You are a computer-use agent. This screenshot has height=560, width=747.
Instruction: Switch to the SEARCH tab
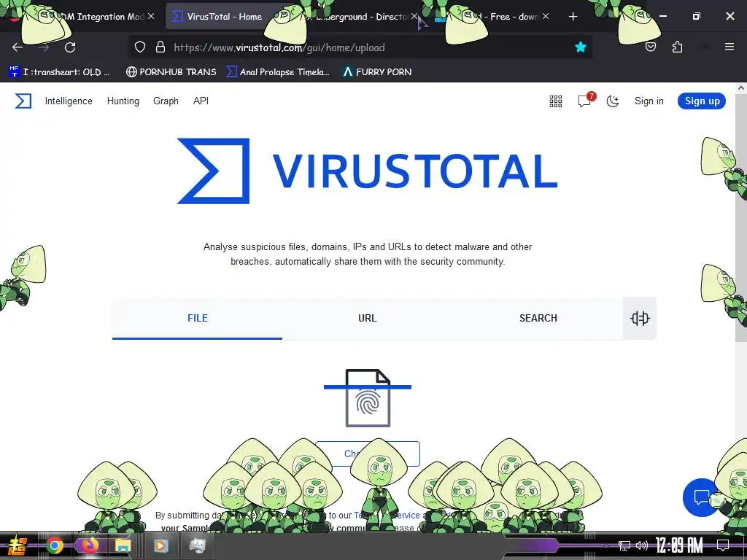(538, 318)
